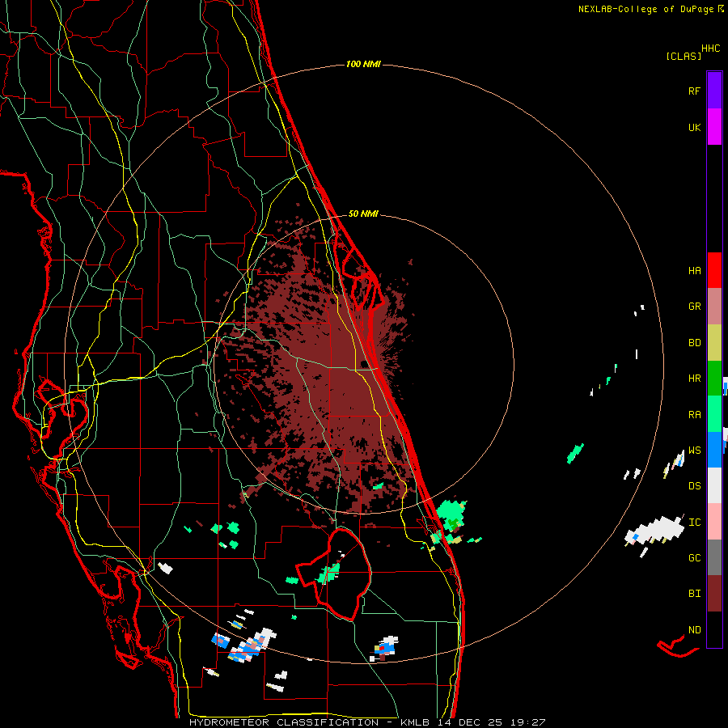Pick the mint green RA legend swatch
This screenshot has width=728, height=728.
coord(714,414)
